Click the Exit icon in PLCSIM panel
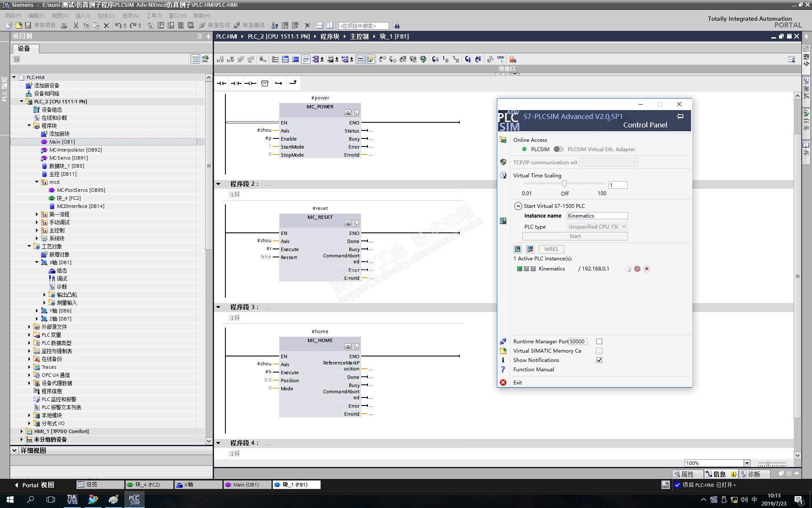 click(x=503, y=382)
